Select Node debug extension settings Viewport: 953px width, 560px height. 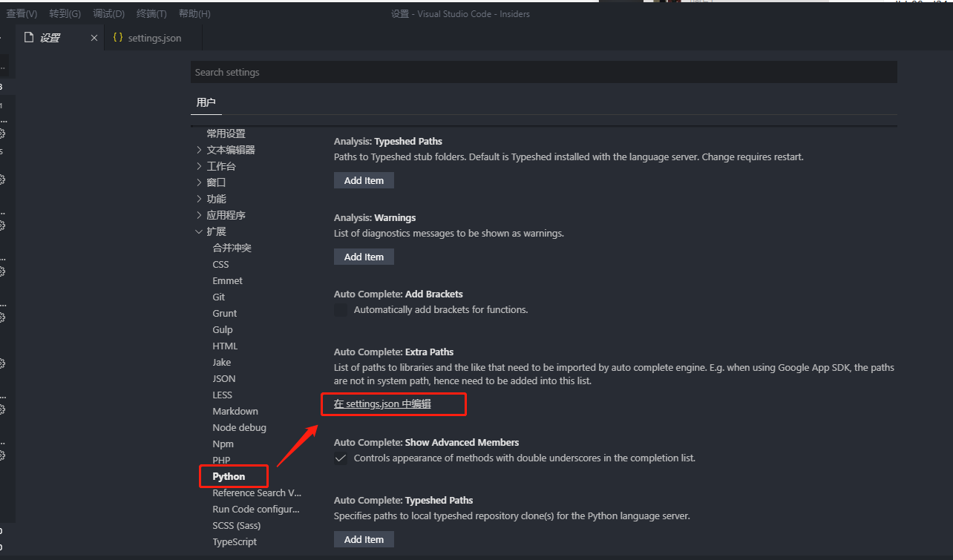(239, 427)
